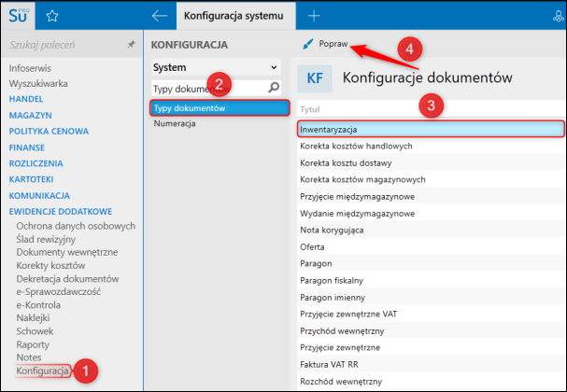This screenshot has width=567, height=392.
Task: Open favorites with the star icon
Action: pos(52,16)
